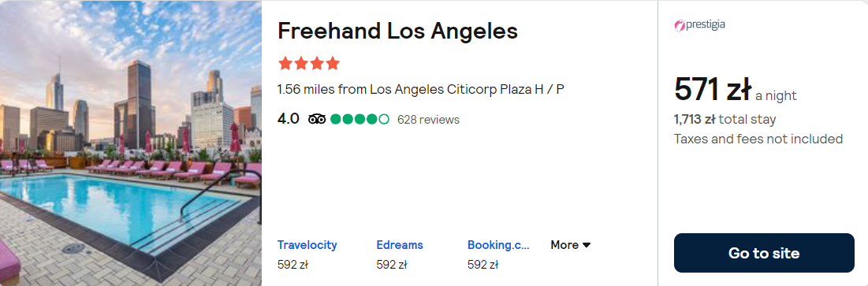Click the TripAdvisor owl icon
Screen dimensions: 868x286
pyautogui.click(x=317, y=119)
